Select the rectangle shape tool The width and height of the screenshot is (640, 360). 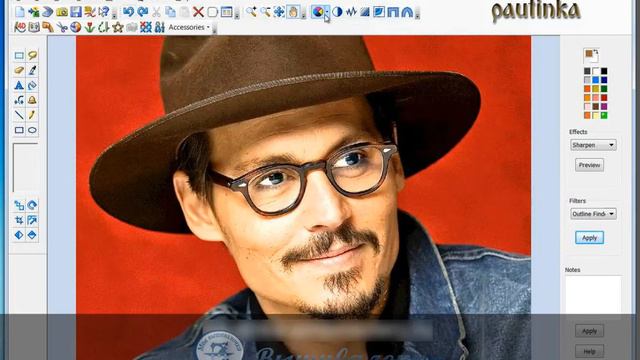coord(19,130)
